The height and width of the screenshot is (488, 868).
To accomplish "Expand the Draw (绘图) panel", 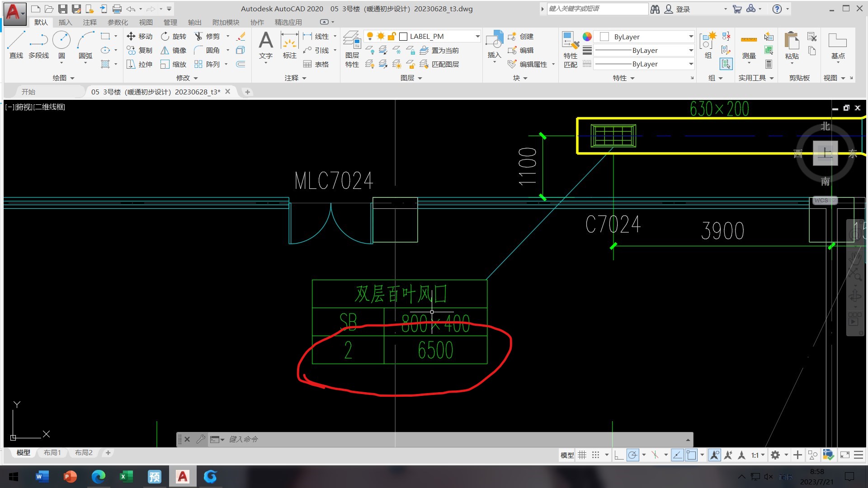I will coord(63,78).
